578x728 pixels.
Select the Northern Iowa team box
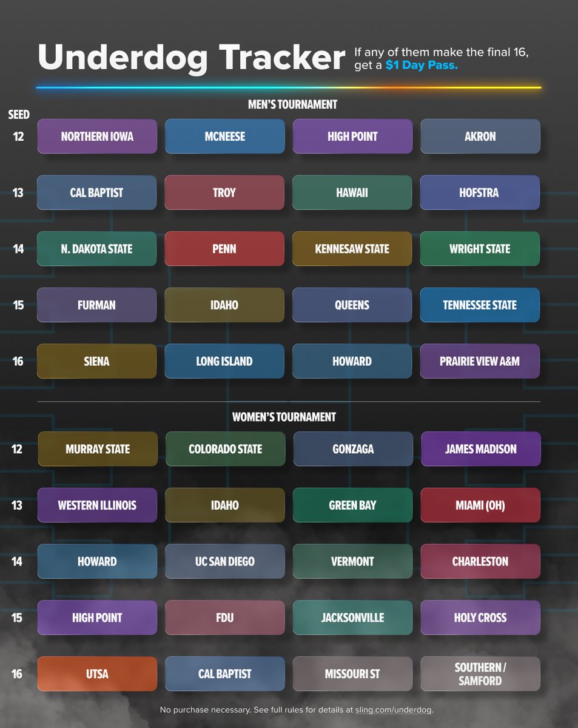click(97, 136)
